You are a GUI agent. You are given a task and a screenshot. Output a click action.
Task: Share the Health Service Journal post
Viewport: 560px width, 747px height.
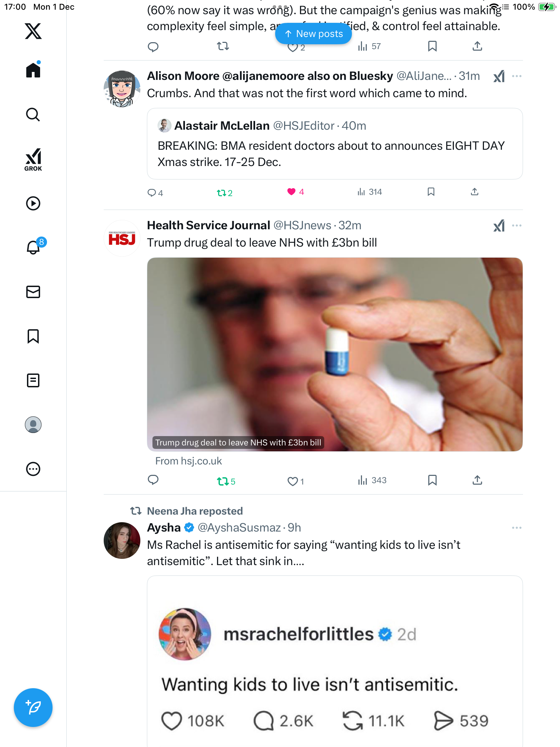(x=477, y=480)
